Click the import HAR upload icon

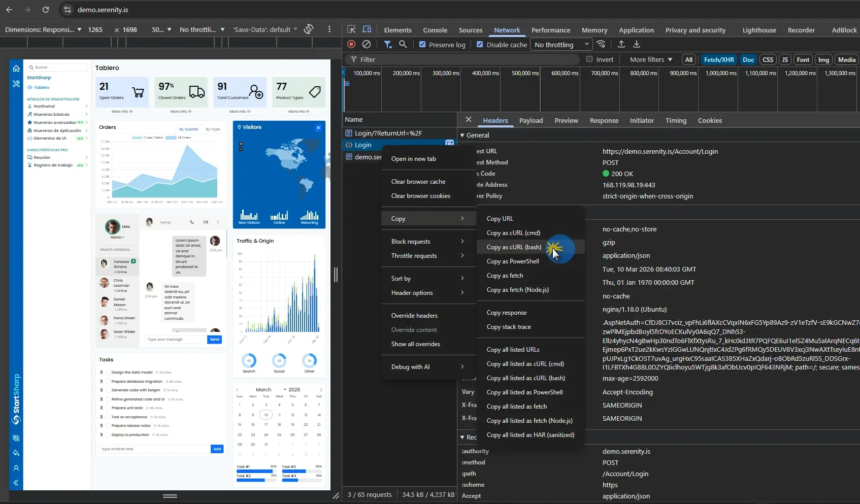click(x=621, y=45)
